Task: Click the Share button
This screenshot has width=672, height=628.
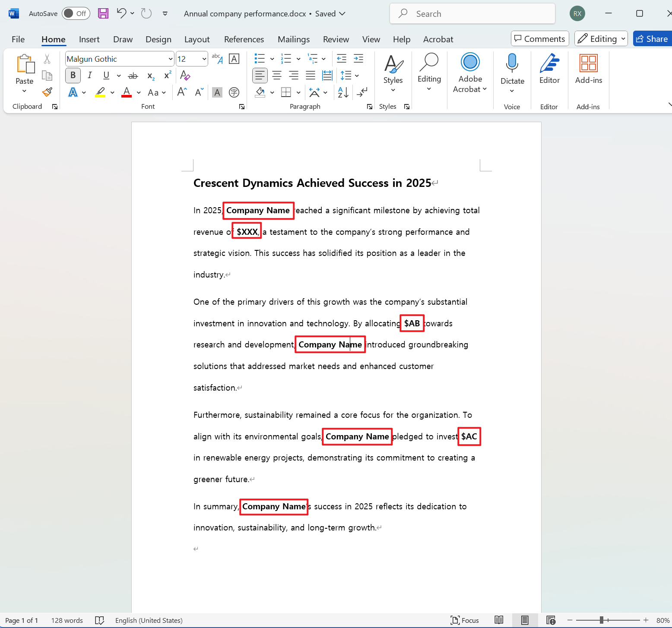Action: pos(652,39)
